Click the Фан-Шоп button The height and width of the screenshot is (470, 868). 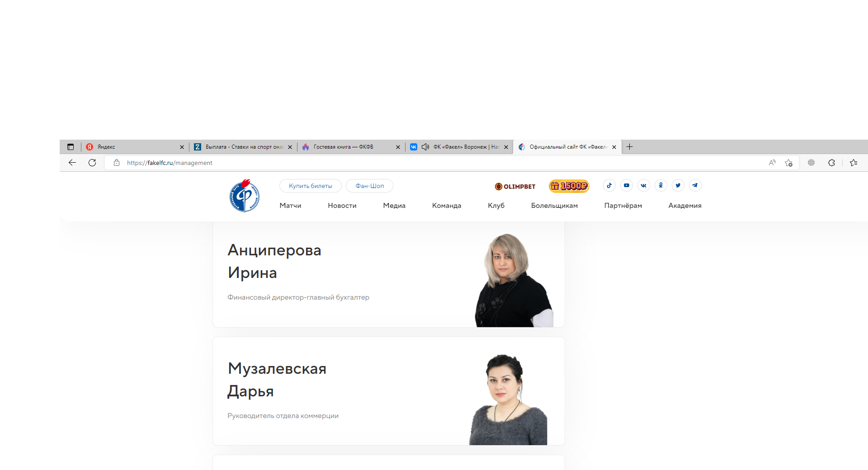(369, 186)
